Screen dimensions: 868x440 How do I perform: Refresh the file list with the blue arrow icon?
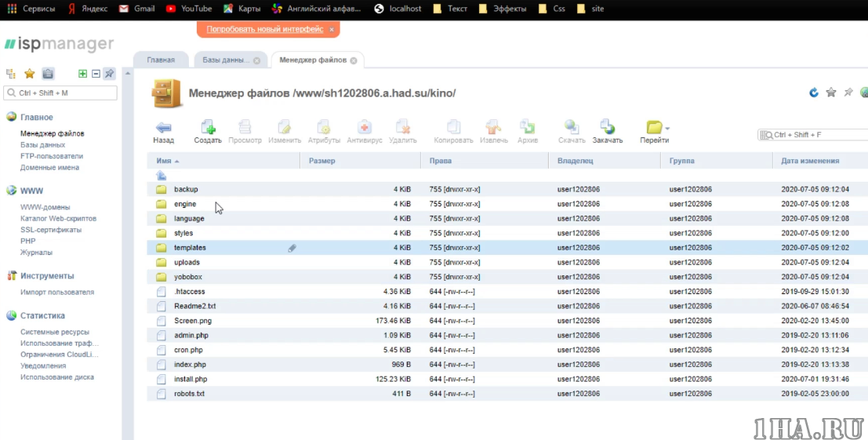coord(814,93)
